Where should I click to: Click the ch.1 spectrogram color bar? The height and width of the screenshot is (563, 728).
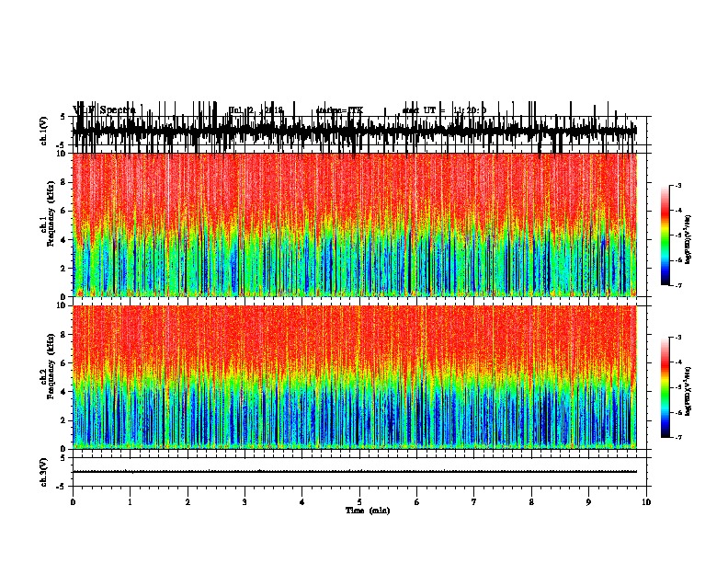tap(665, 235)
